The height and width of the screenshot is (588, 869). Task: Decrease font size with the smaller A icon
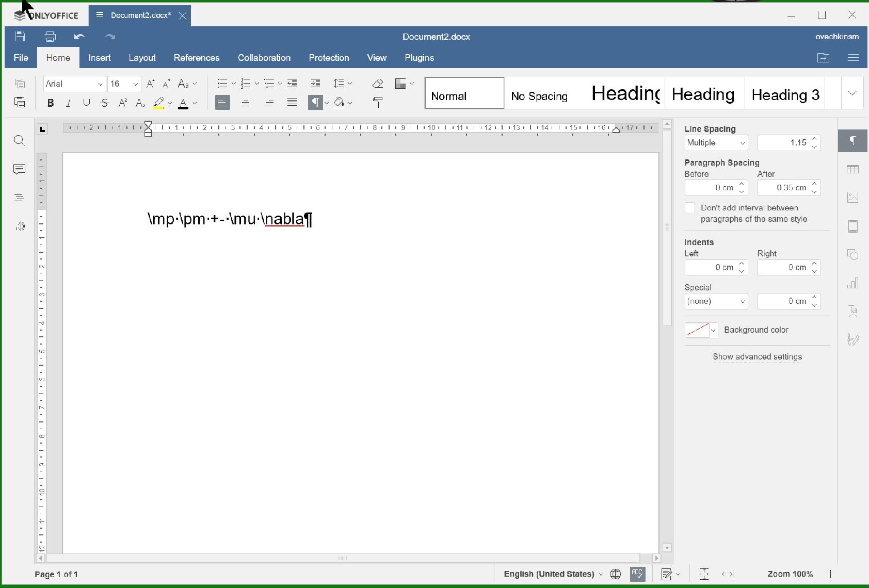click(x=166, y=84)
